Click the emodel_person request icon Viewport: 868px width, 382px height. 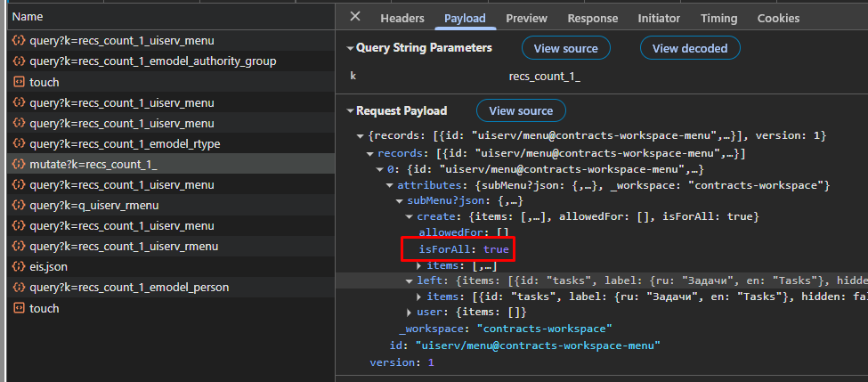(x=19, y=287)
